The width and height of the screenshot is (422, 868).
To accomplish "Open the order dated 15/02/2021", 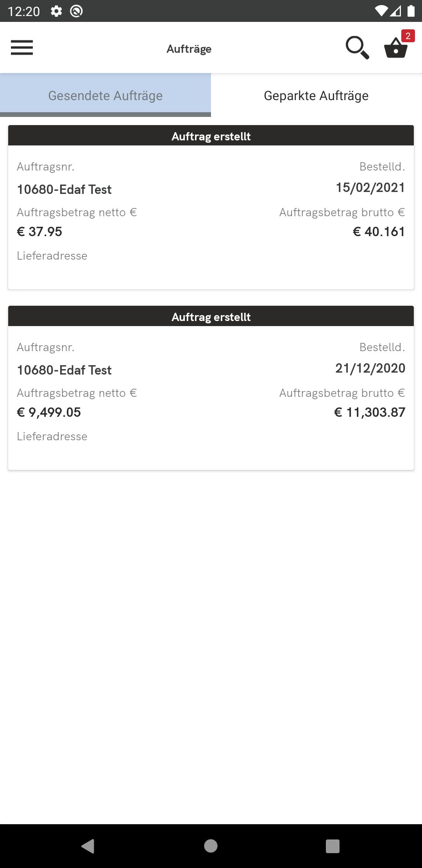I will click(x=211, y=207).
